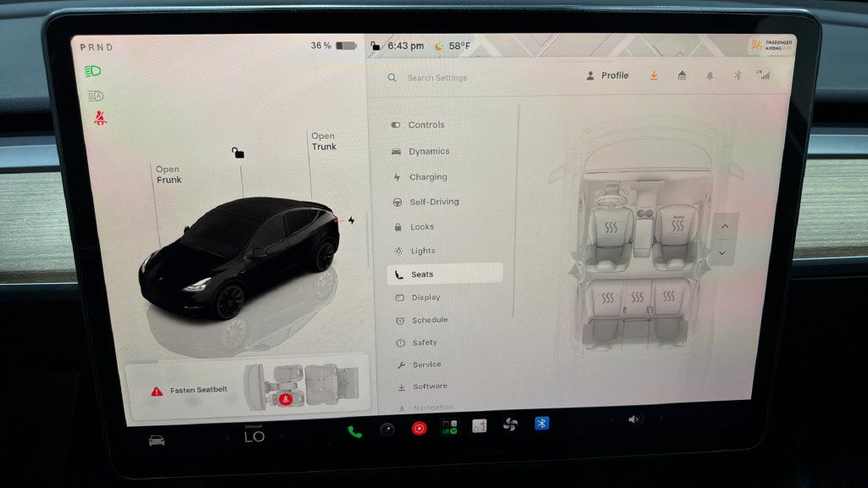Open the camera app icon
The image size is (868, 488).
387,430
